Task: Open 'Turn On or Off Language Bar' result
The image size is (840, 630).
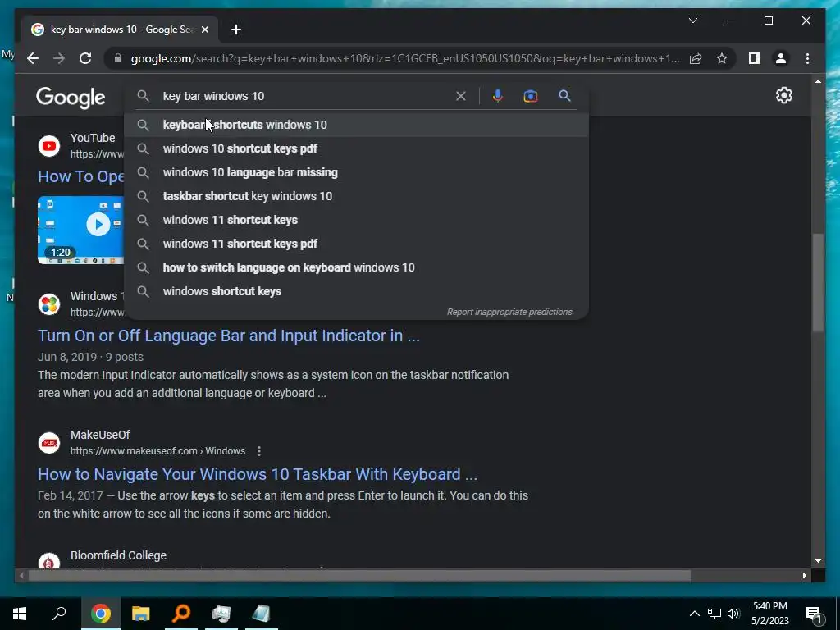Action: pyautogui.click(x=229, y=336)
